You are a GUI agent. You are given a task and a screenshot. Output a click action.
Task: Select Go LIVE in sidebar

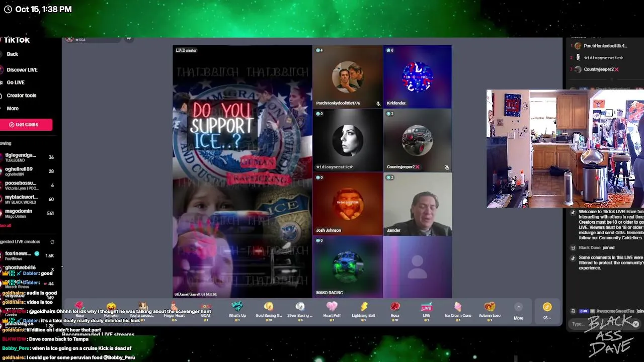(x=16, y=82)
